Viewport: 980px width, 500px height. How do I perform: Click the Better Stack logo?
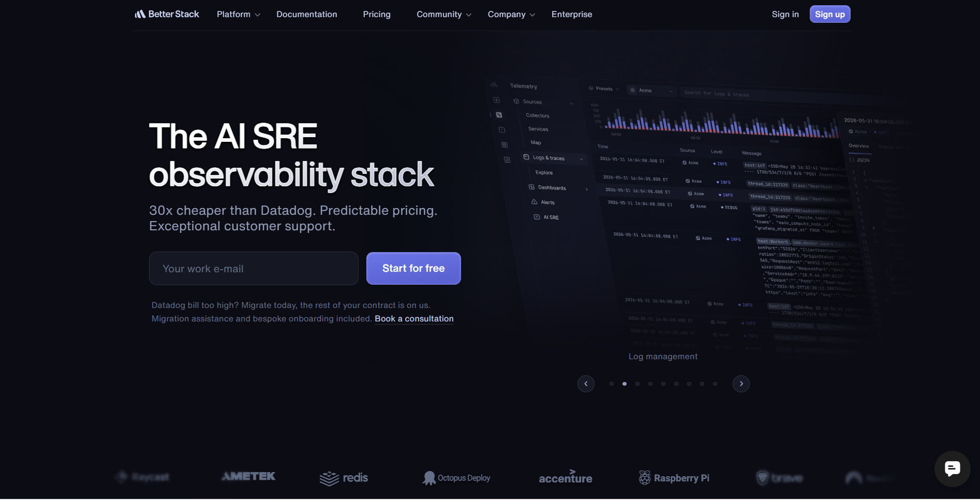(167, 14)
